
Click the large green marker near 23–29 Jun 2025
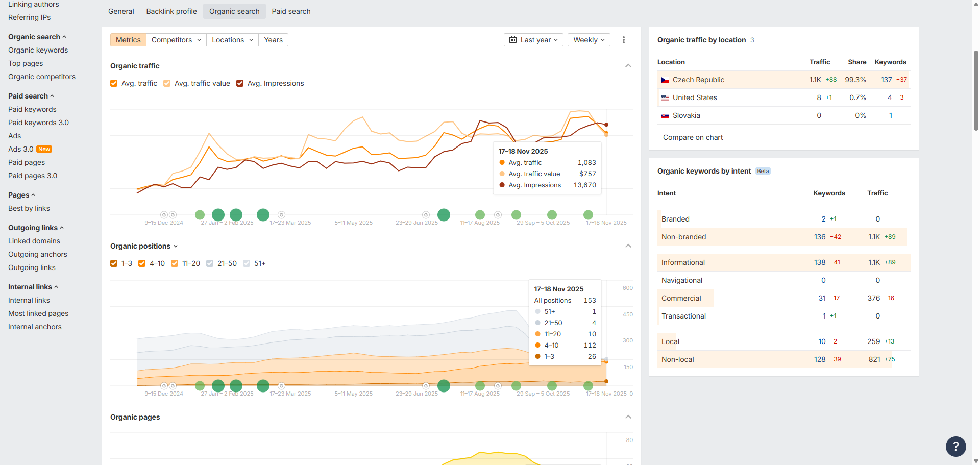pos(444,215)
